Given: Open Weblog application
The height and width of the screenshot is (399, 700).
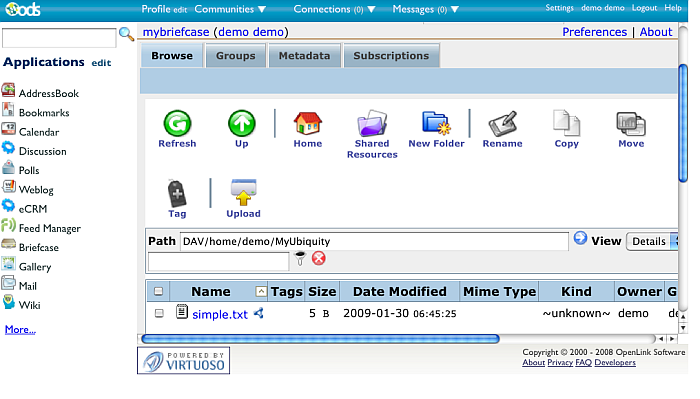Looking at the screenshot, I should [36, 190].
